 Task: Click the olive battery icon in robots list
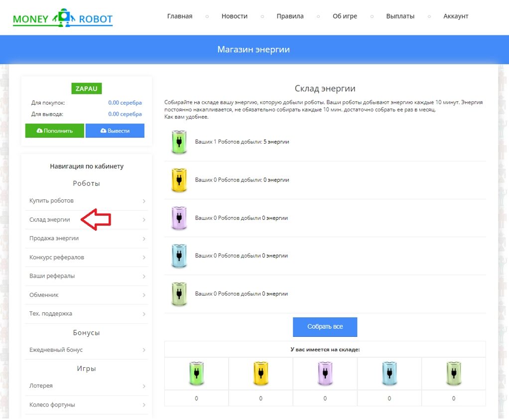tap(179, 294)
